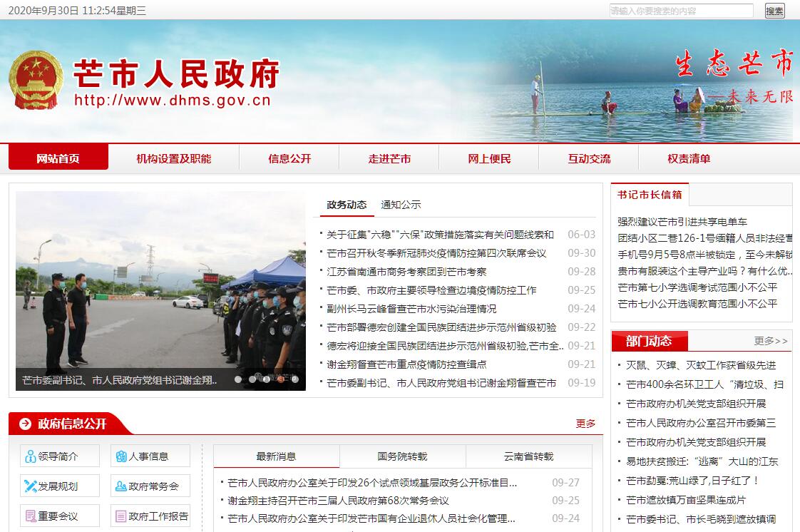This screenshot has height=532, width=800.
Task: Open news 谢金翔督查芒市重点疫情防控查缉点
Action: click(406, 364)
